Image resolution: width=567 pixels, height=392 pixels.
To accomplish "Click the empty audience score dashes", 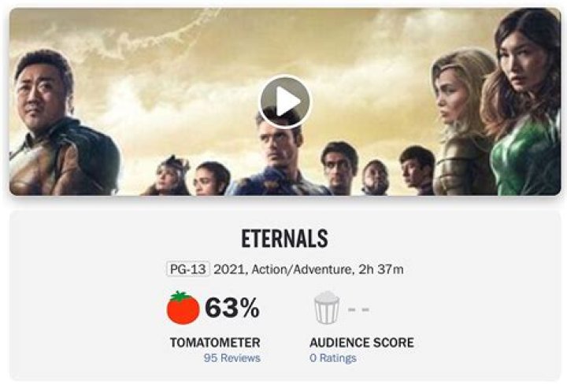I will click(x=358, y=309).
